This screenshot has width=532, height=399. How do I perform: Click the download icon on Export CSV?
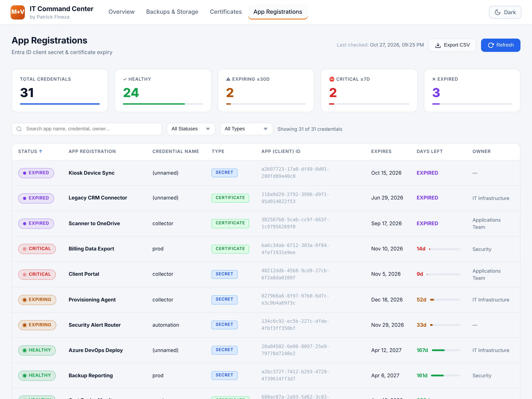click(x=438, y=45)
